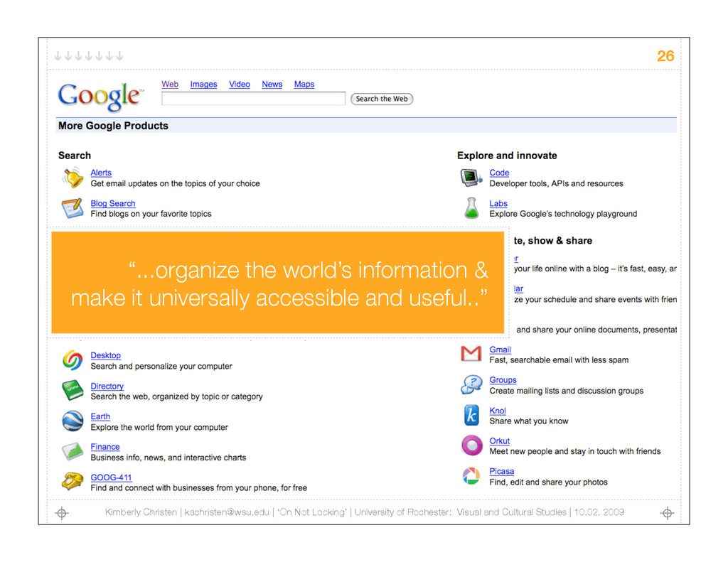Click the More Google Products heading

pos(113,126)
